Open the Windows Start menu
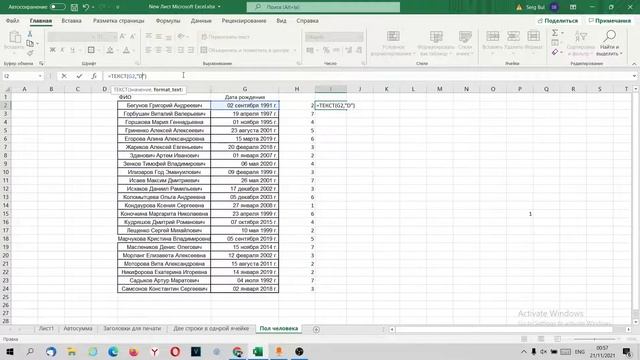Viewport: 640px width, 360px height. (10, 351)
